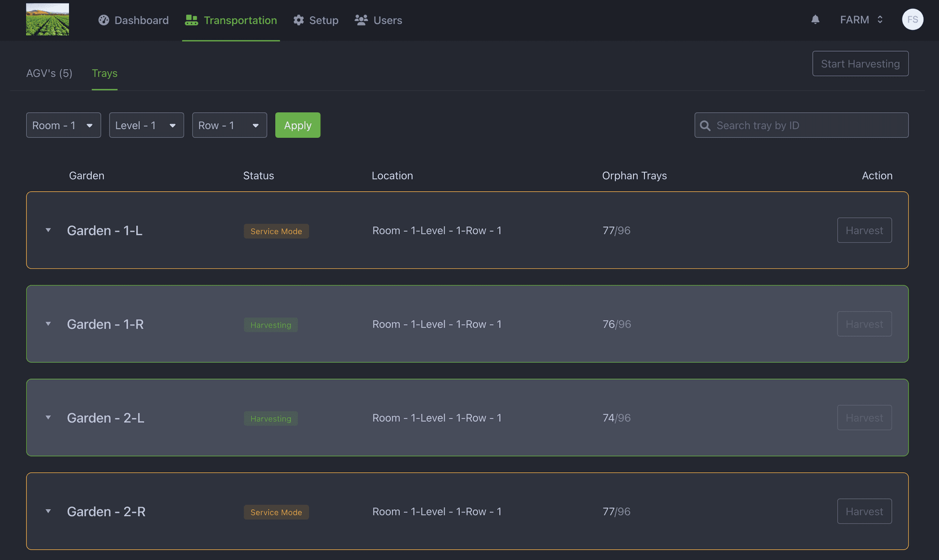Select the Trays tab
This screenshot has height=560, width=939.
(x=104, y=73)
